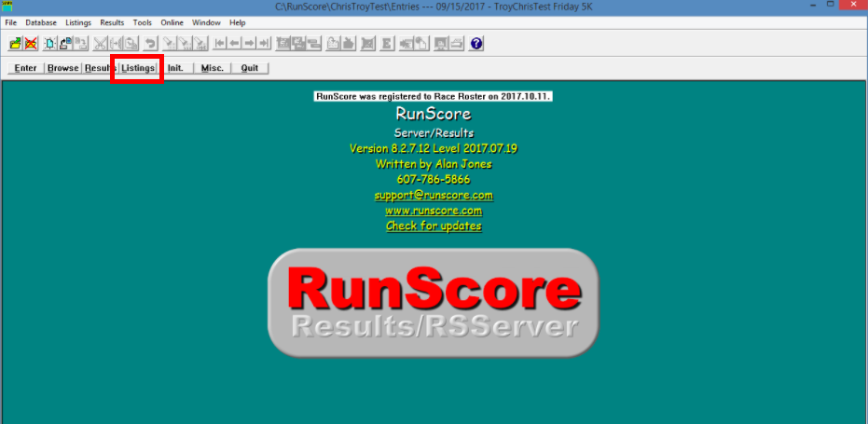Click the Misc. button
Viewport: 868px width, 424px height.
coord(212,68)
